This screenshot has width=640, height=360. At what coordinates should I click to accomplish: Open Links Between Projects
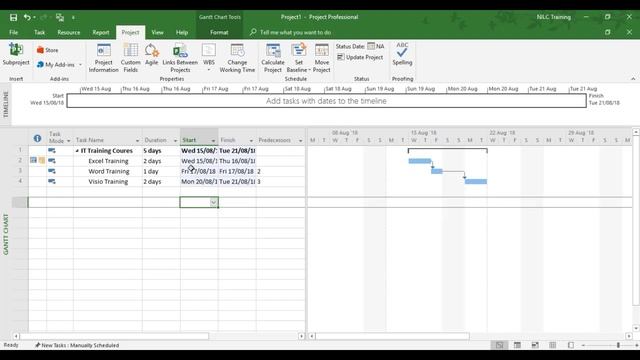click(180, 58)
